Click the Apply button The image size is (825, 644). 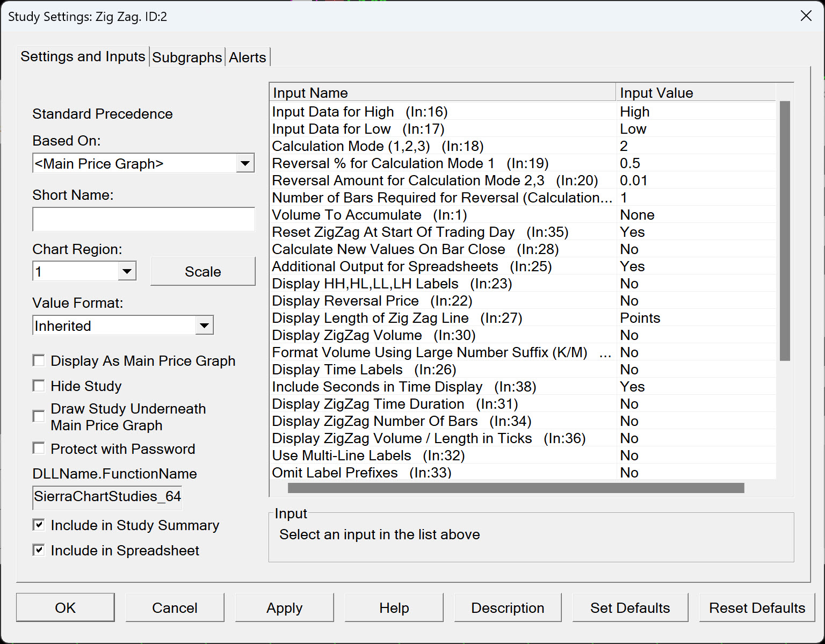click(x=284, y=607)
